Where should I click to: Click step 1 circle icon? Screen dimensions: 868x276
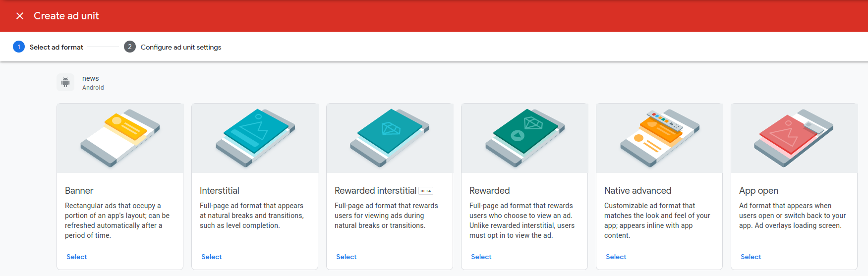coord(19,47)
